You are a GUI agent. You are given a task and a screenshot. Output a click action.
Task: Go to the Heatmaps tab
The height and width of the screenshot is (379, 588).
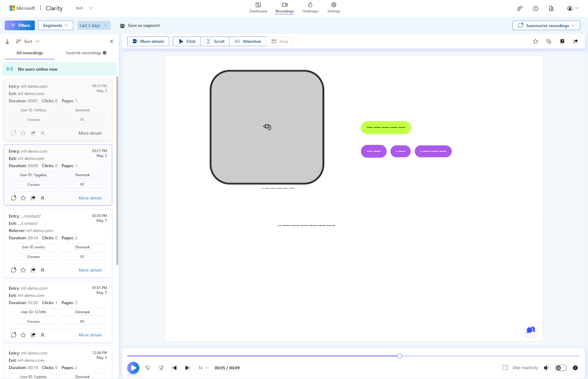click(310, 8)
